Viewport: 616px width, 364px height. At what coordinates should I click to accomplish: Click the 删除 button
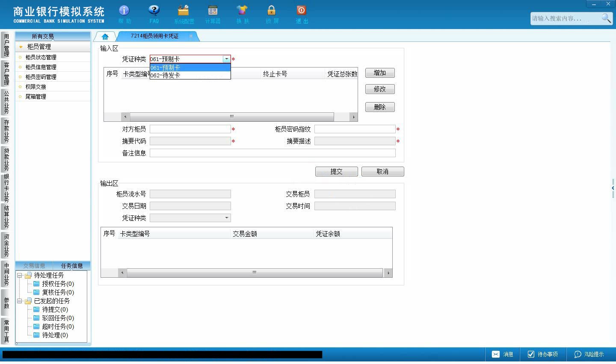pos(380,107)
